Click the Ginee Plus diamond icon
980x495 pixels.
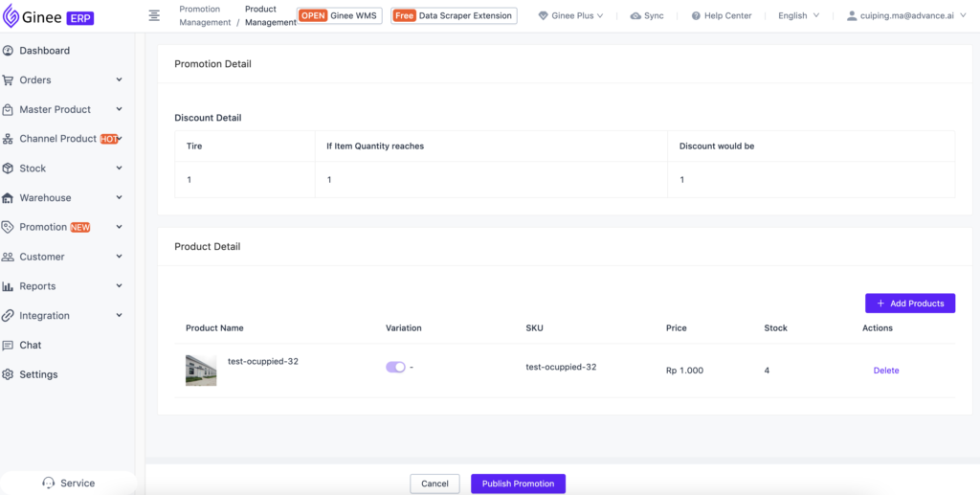(x=544, y=15)
